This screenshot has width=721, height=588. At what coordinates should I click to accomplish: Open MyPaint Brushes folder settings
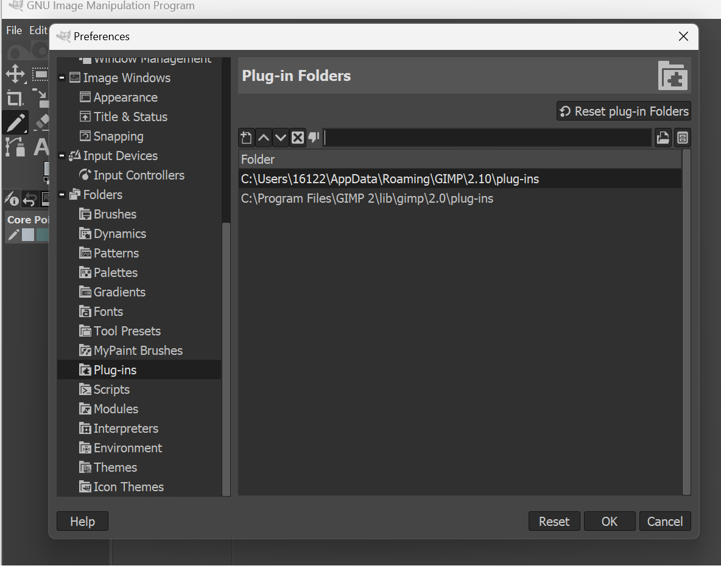(138, 351)
